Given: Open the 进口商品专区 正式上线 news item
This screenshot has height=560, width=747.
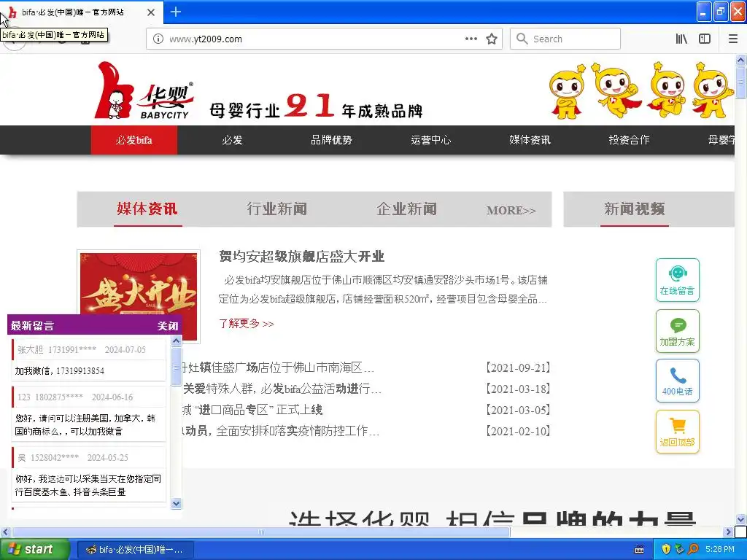Looking at the screenshot, I should coord(252,410).
